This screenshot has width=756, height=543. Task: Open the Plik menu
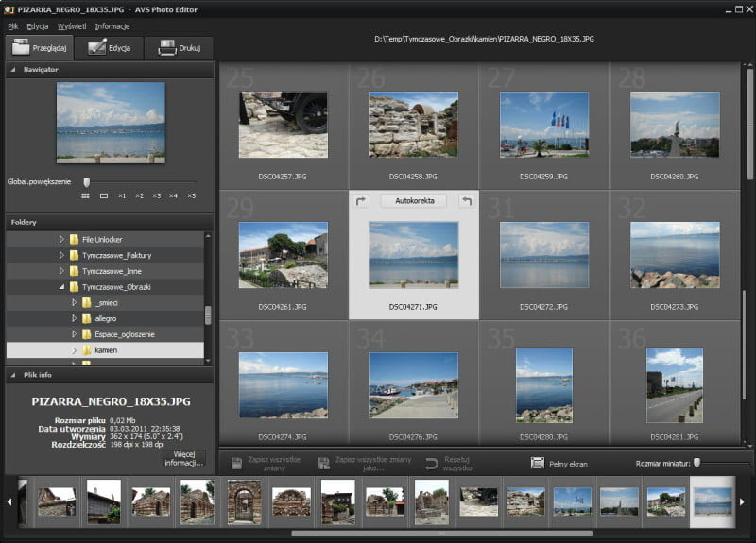(x=13, y=26)
